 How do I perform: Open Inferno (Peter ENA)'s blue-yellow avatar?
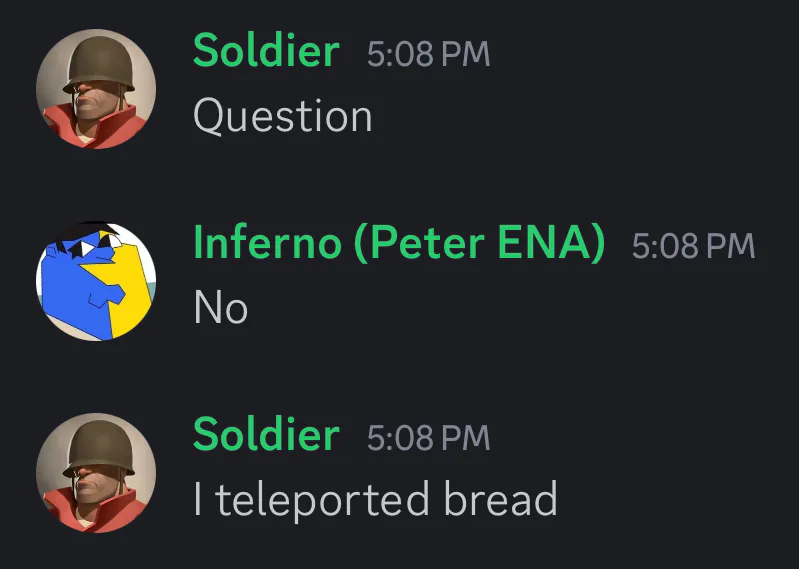point(96,281)
